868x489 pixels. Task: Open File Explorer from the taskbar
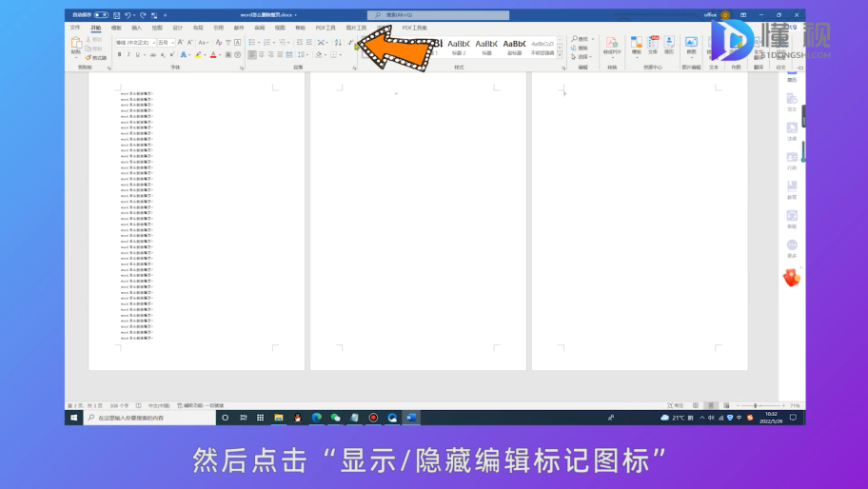point(279,418)
